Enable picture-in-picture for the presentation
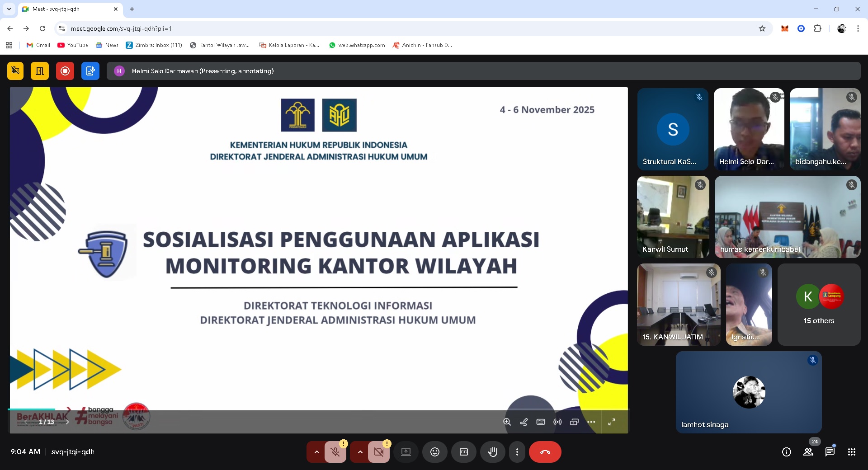The image size is (868, 470). pyautogui.click(x=574, y=422)
